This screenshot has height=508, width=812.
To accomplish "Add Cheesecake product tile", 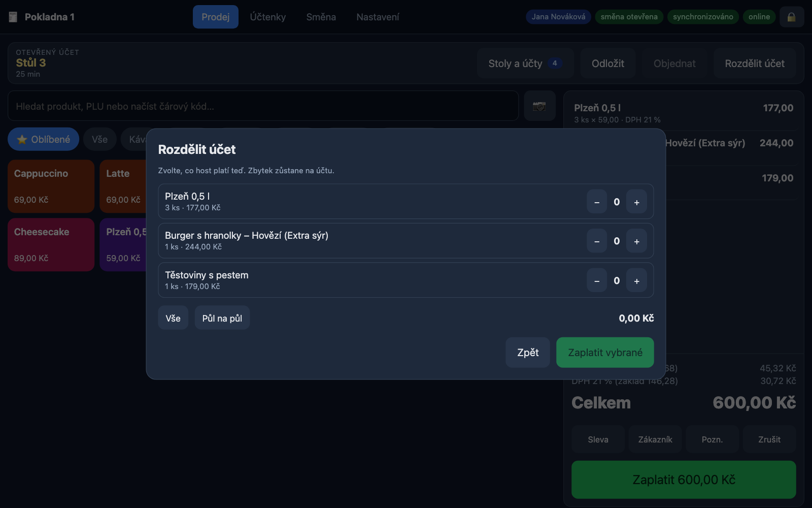I will [51, 245].
